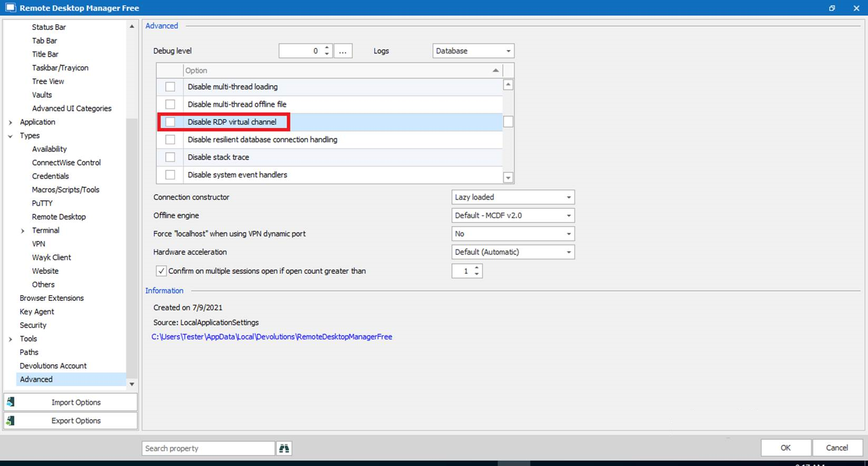This screenshot has height=466, width=868.
Task: Click the Option column sort arrow
Action: [x=495, y=70]
